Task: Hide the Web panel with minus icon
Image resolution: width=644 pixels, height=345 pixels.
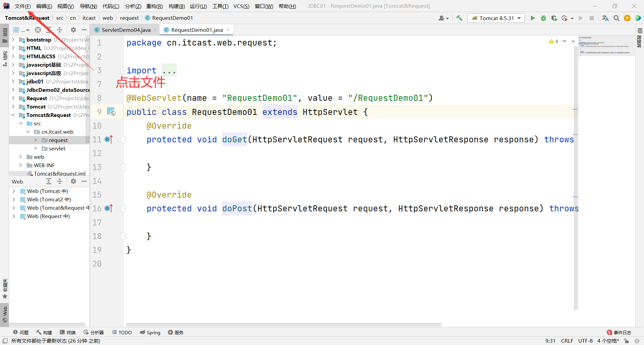Action: (x=84, y=182)
